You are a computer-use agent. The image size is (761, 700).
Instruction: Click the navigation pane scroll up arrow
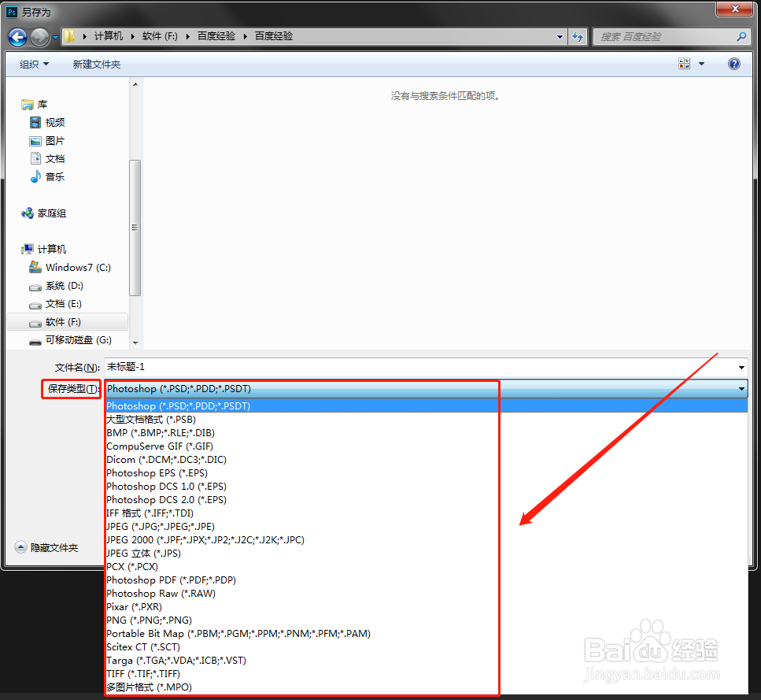coord(135,84)
